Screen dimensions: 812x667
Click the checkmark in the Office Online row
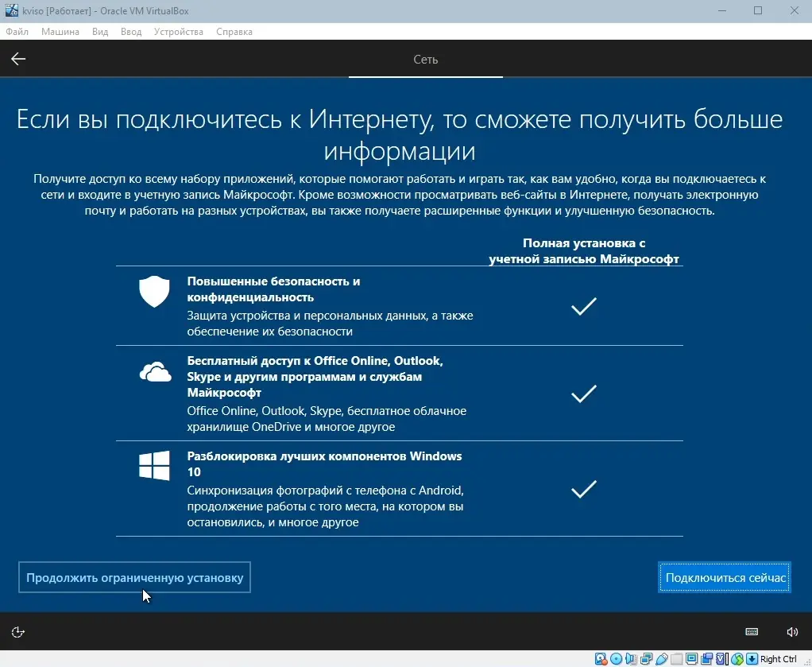pyautogui.click(x=584, y=394)
